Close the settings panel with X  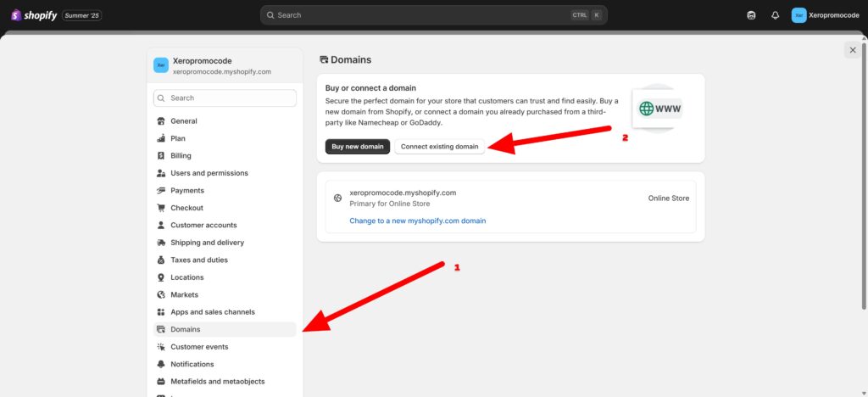[853, 50]
